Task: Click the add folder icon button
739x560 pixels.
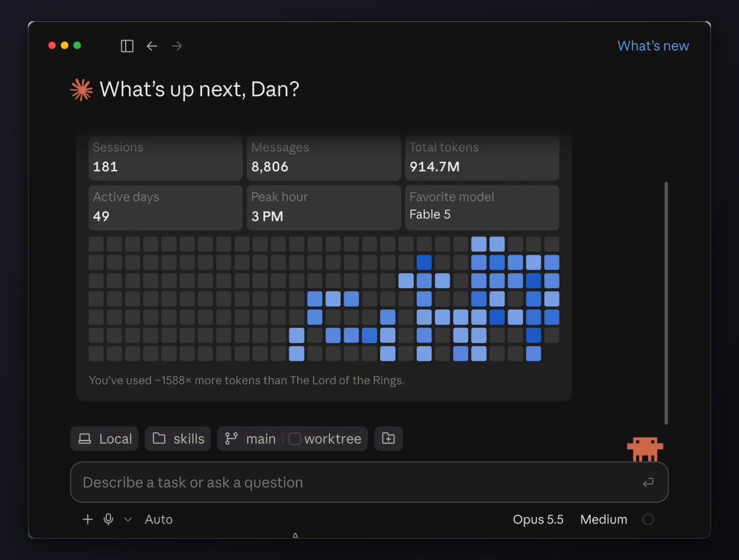Action: click(x=389, y=439)
